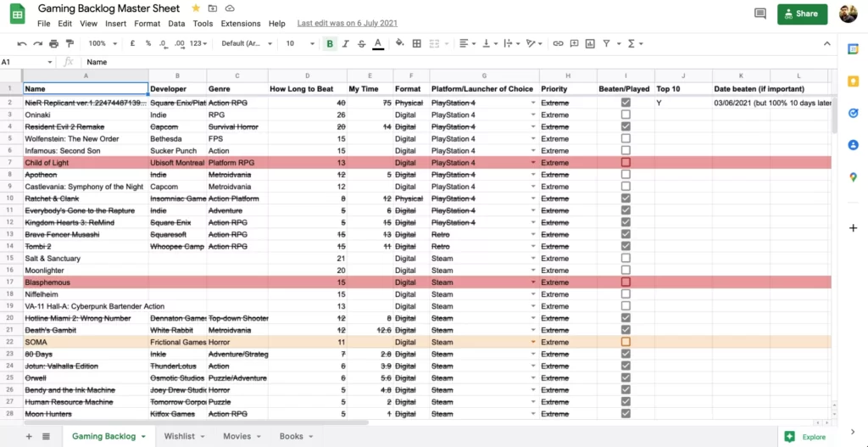
Task: Open font size 10 dropdown
Action: [x=300, y=43]
